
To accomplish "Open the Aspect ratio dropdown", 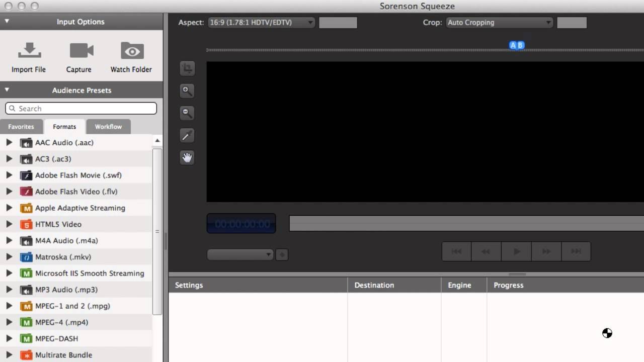I will [x=262, y=23].
